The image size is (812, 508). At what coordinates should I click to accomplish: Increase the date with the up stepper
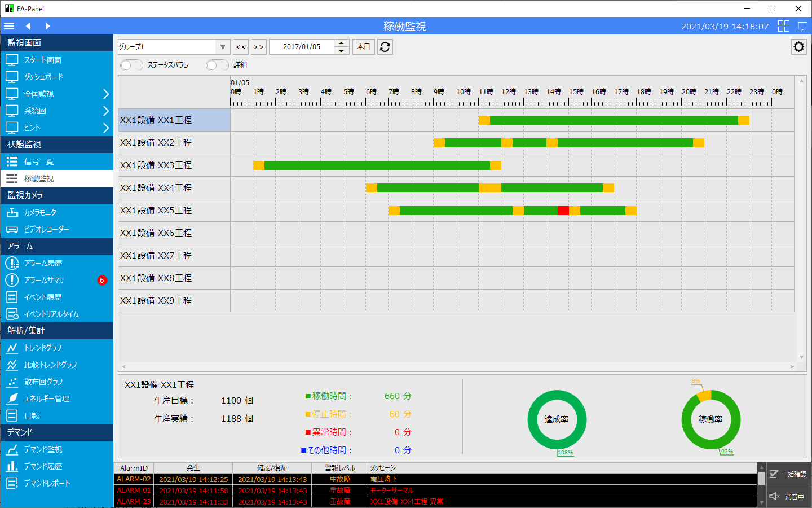pos(342,43)
